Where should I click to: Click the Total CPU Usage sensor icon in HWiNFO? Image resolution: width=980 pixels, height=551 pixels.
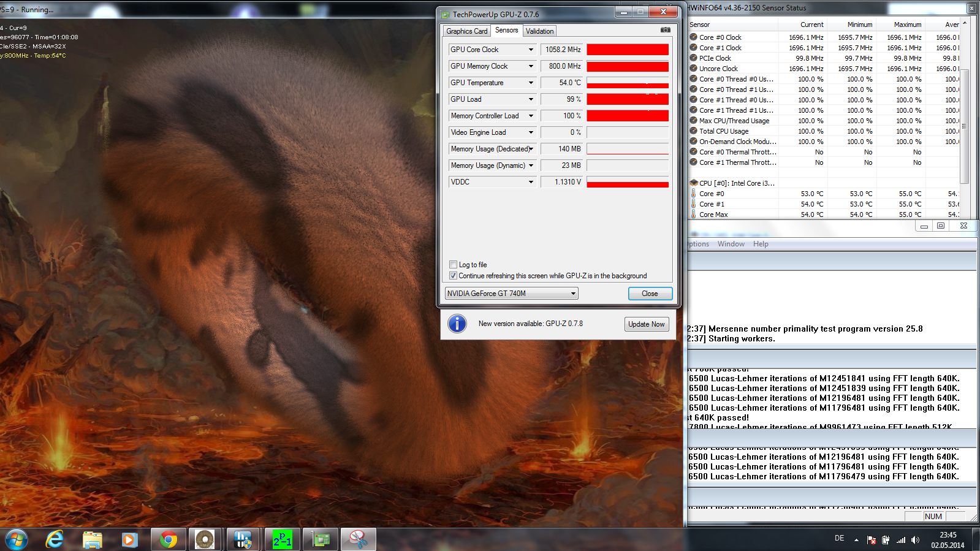693,131
